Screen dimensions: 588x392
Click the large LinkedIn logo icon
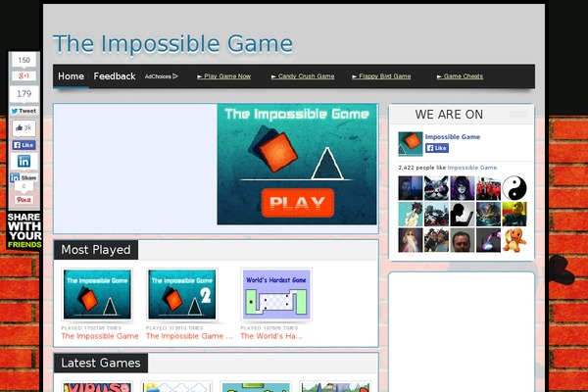tap(24, 162)
